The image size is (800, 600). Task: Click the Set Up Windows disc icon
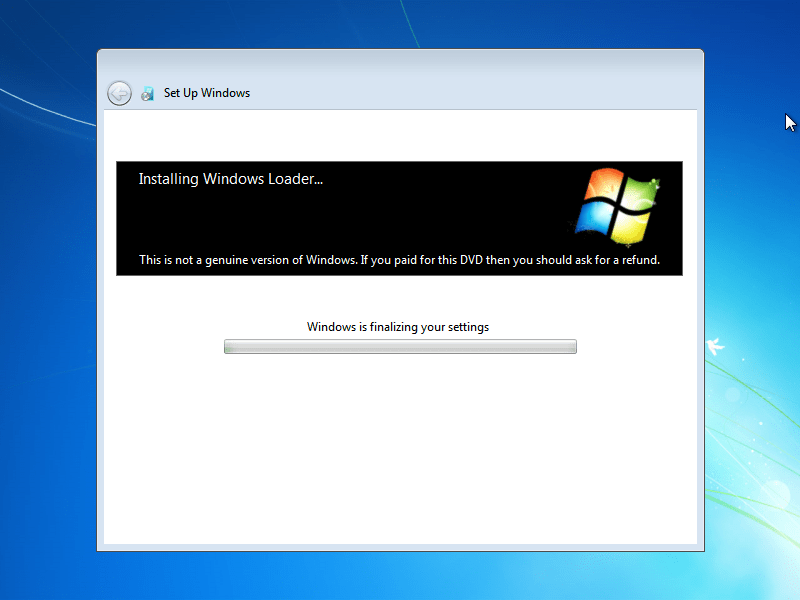click(147, 93)
